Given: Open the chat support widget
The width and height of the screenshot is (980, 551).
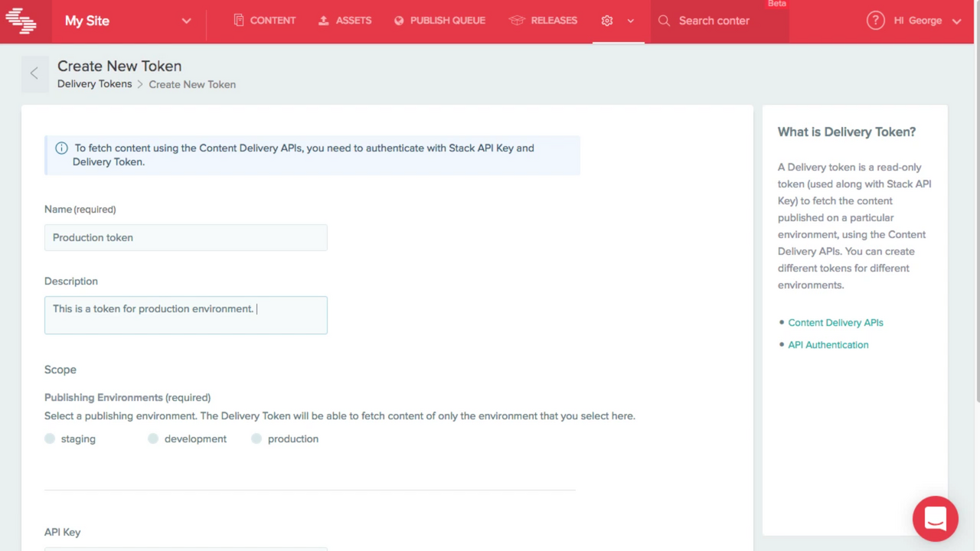Looking at the screenshot, I should pyautogui.click(x=935, y=519).
